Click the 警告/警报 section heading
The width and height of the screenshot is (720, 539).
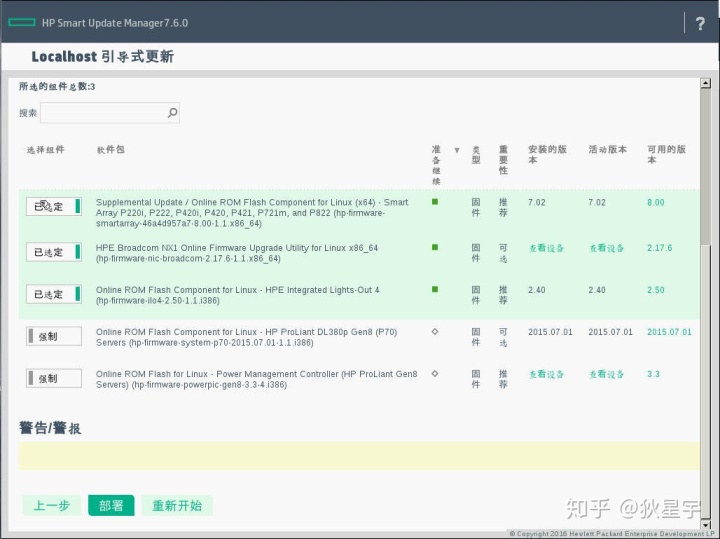(50, 428)
